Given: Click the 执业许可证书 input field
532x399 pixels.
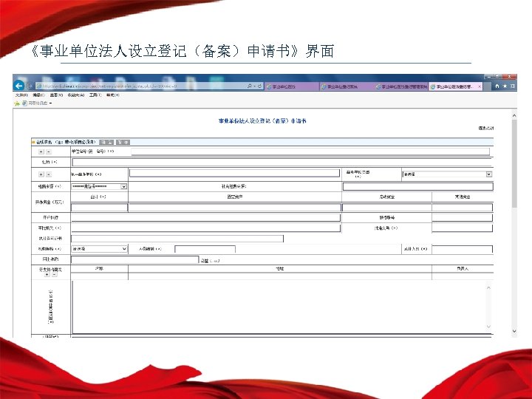Looking at the screenshot, I should [x=177, y=239].
